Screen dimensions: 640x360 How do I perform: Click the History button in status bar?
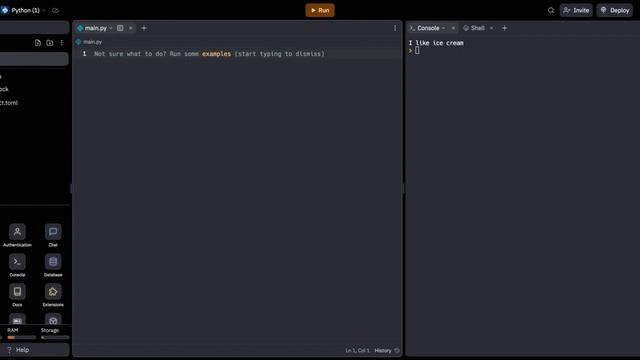[387, 351]
